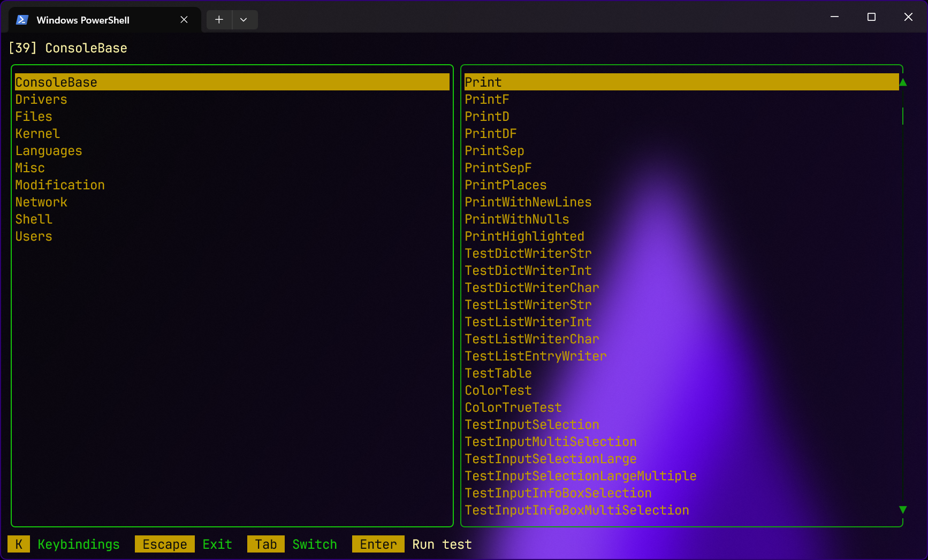Image resolution: width=928 pixels, height=560 pixels.
Task: Click the Run test label
Action: [x=442, y=544]
